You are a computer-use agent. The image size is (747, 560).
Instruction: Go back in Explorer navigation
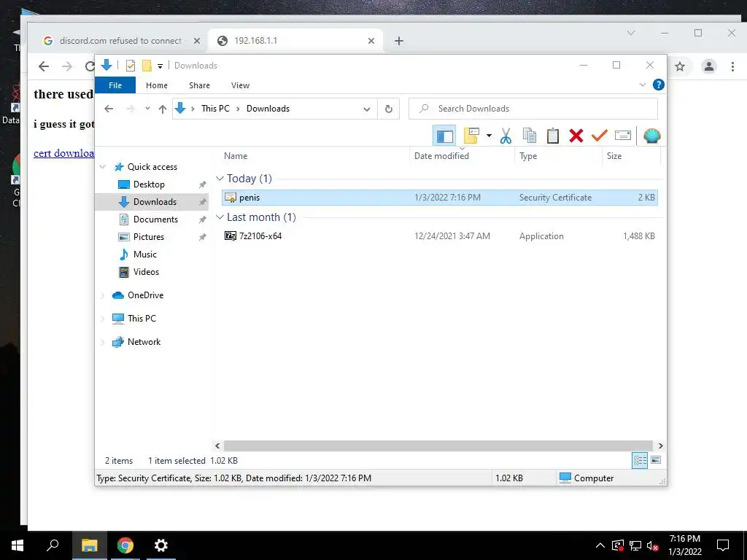(x=109, y=109)
